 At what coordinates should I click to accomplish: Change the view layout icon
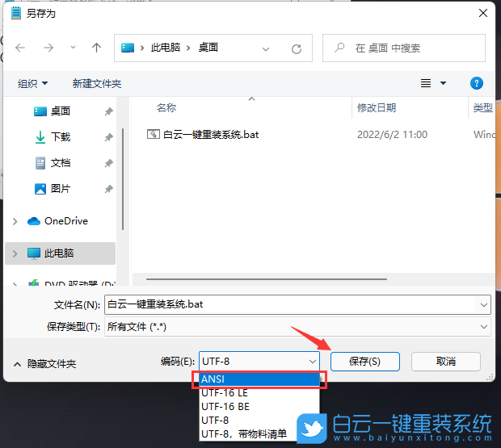[426, 83]
